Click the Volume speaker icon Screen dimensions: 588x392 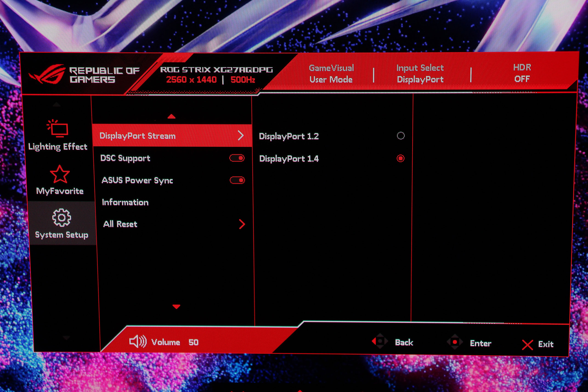pyautogui.click(x=138, y=341)
